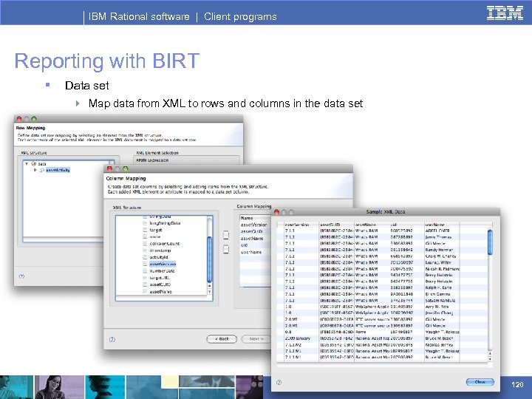This screenshot has width=532, height=399.
Task: Select numberData in the XML structure list
Action: pos(162,271)
